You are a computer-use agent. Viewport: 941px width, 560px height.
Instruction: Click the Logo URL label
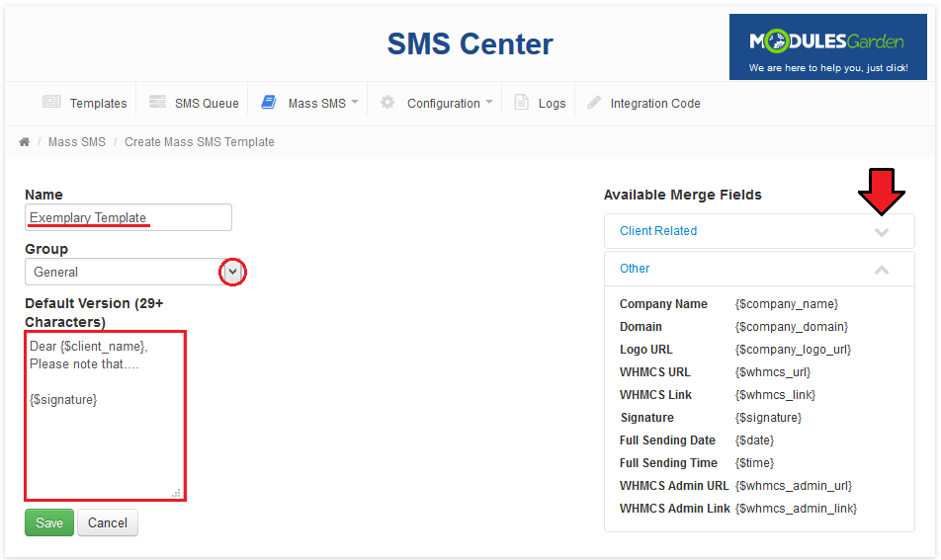point(645,350)
